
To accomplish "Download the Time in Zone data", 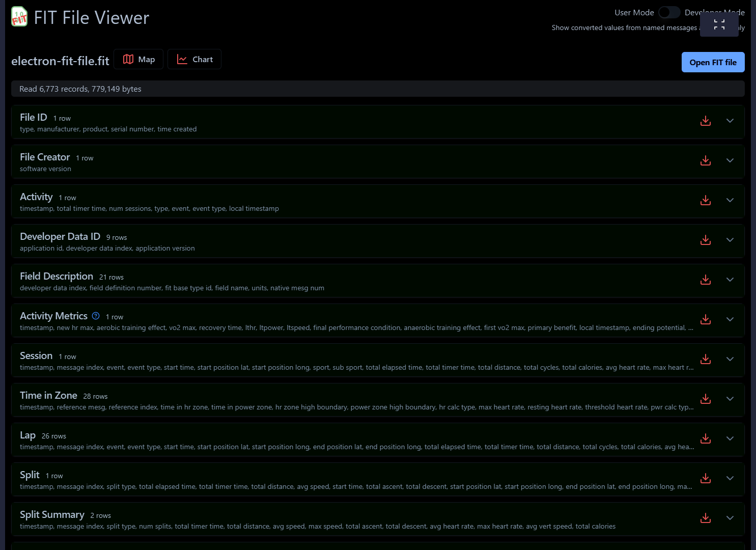I will [705, 399].
